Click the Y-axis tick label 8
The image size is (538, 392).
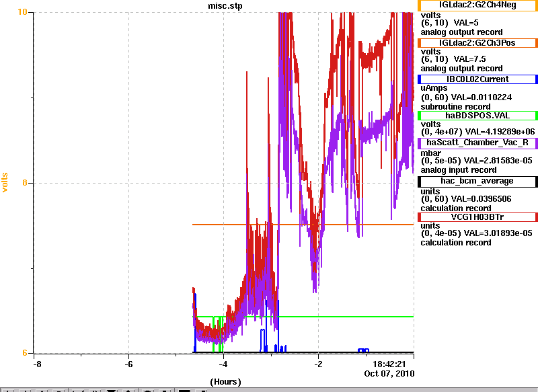pyautogui.click(x=25, y=183)
